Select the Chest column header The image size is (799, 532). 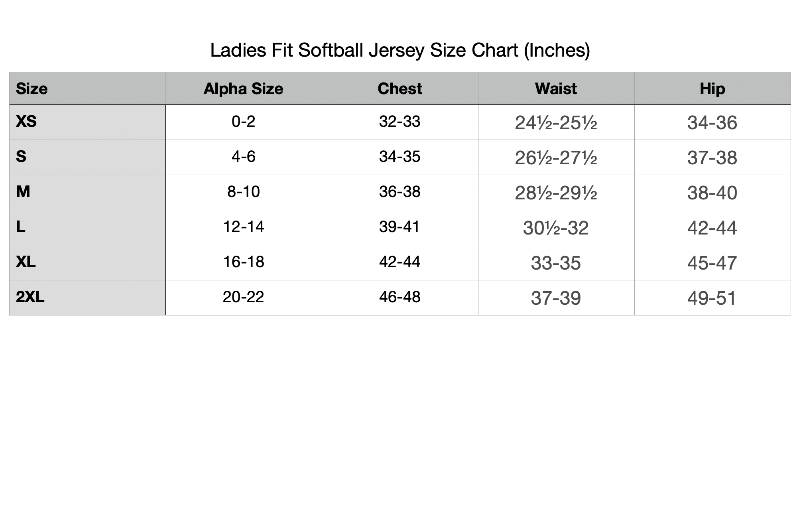[399, 89]
